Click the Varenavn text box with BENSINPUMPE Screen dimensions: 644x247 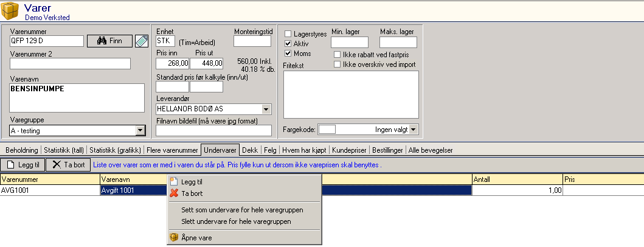(77, 98)
